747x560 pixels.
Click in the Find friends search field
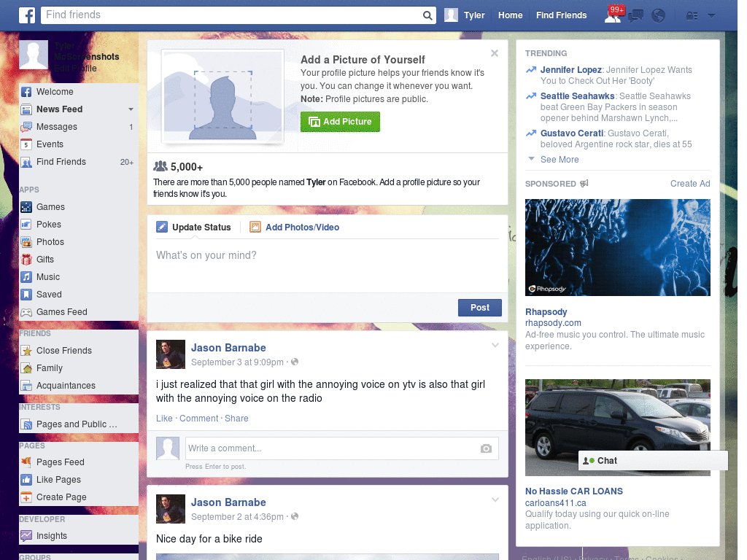click(x=231, y=15)
